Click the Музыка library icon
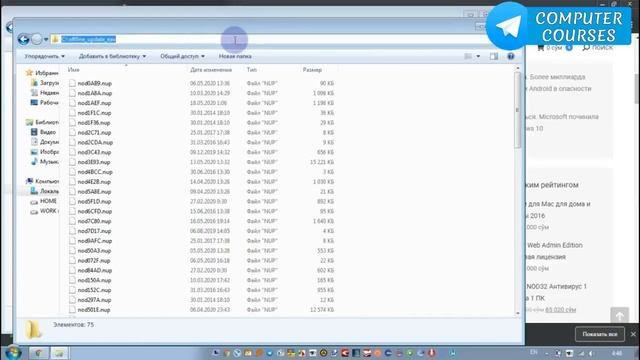 pos(34,162)
